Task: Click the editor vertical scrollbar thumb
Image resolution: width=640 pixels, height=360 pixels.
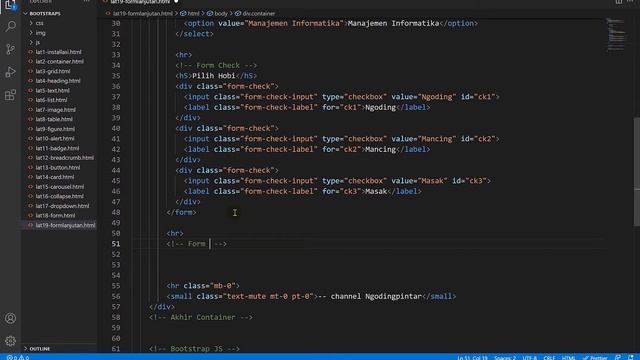Action: coord(637,171)
